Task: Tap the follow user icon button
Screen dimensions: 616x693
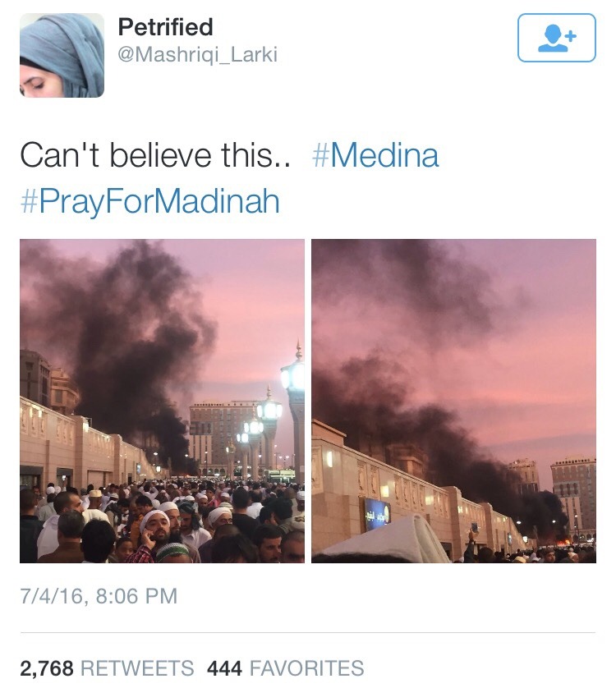Action: pyautogui.click(x=556, y=38)
